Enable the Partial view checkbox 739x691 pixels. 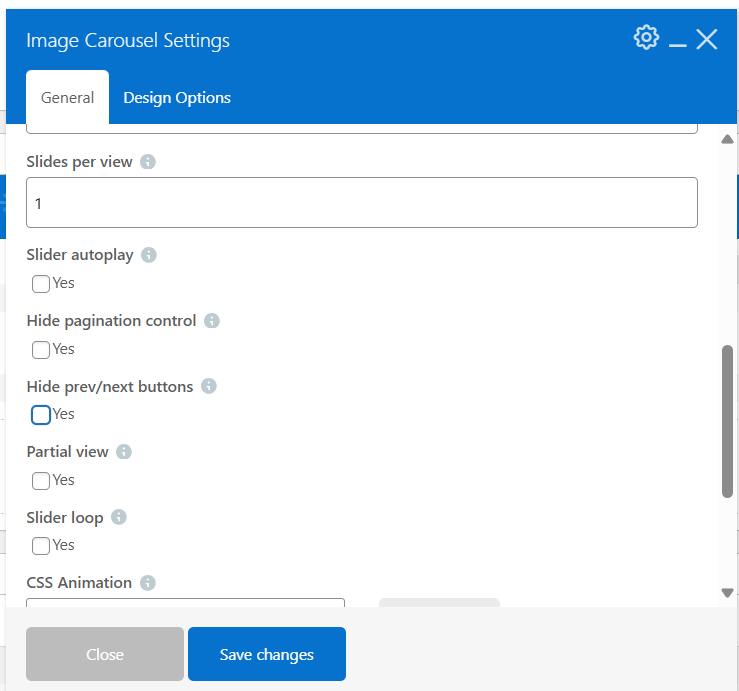pos(41,481)
